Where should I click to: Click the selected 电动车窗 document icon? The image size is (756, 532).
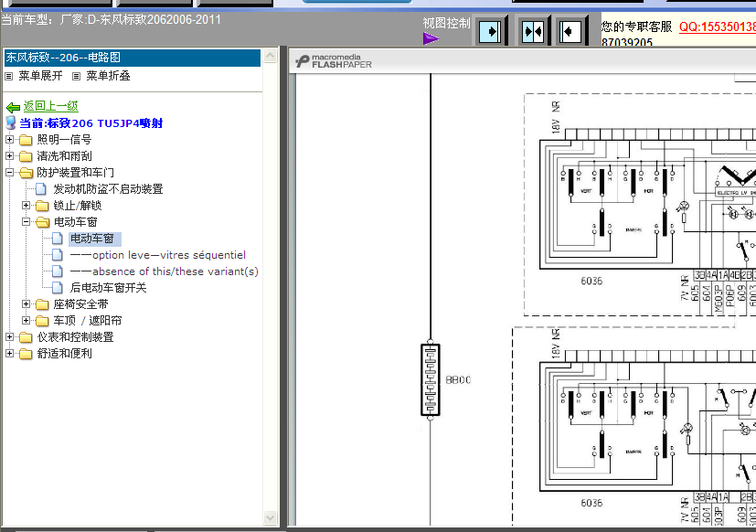(58, 239)
